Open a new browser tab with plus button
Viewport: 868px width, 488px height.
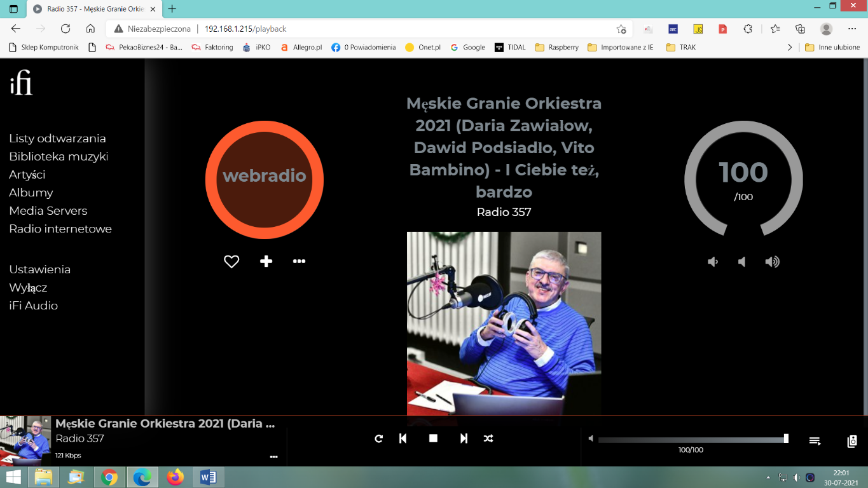tap(172, 9)
